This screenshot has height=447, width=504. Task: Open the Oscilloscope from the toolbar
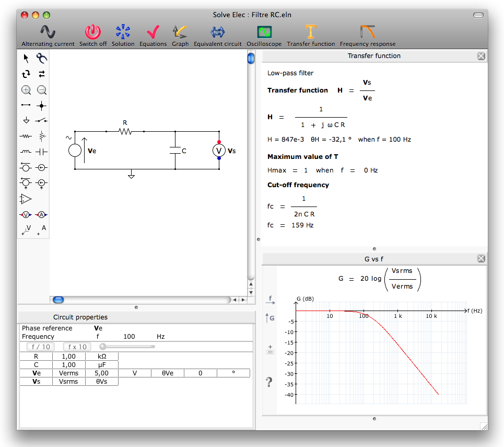pyautogui.click(x=264, y=32)
